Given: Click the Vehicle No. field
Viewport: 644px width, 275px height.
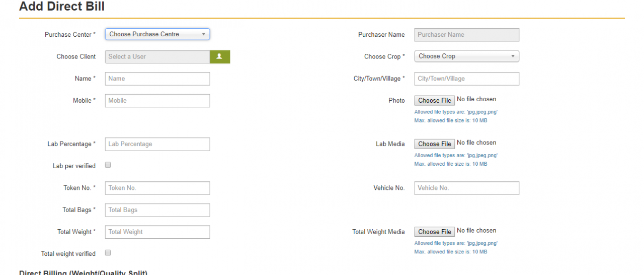Looking at the screenshot, I should (466, 188).
